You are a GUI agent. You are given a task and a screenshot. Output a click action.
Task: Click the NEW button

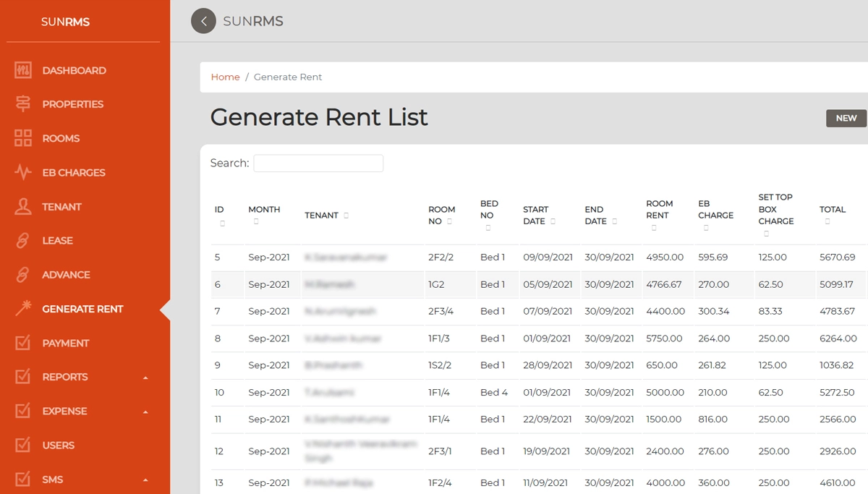(846, 118)
